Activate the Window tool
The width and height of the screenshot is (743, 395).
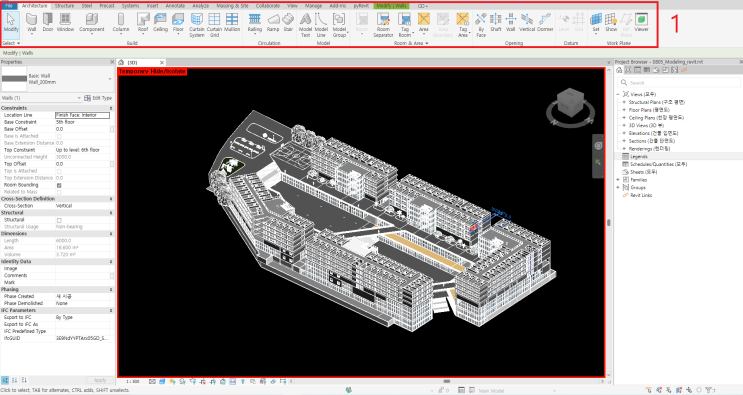tap(65, 22)
